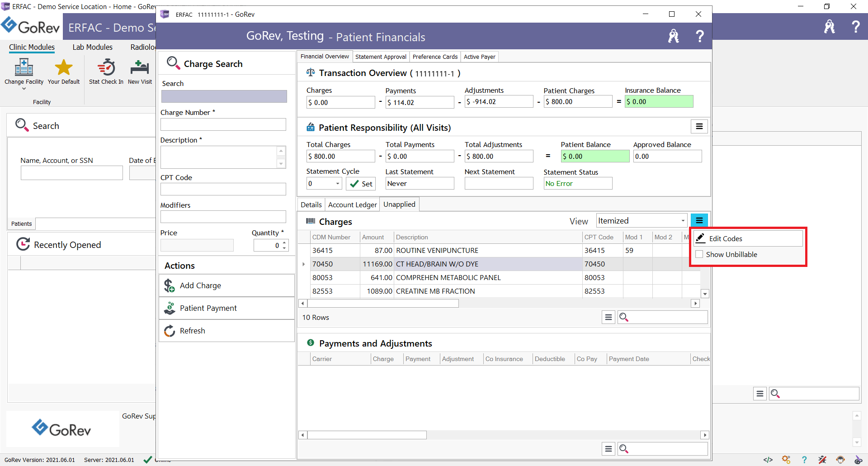Switch to the Financial Overview tab
The height and width of the screenshot is (466, 868).
(x=325, y=57)
